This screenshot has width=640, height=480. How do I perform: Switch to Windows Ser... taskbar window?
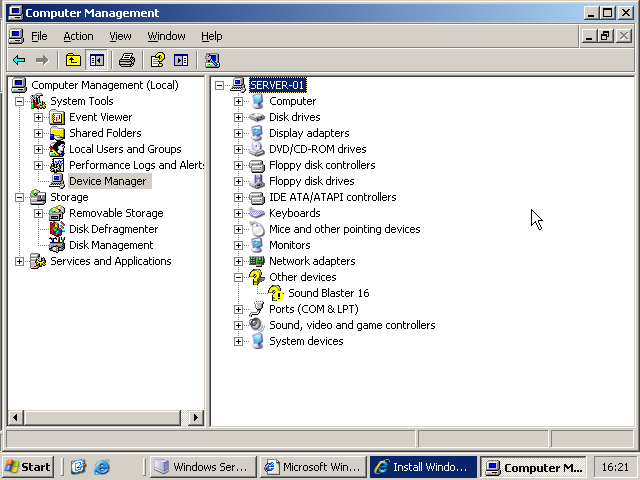pos(203,467)
